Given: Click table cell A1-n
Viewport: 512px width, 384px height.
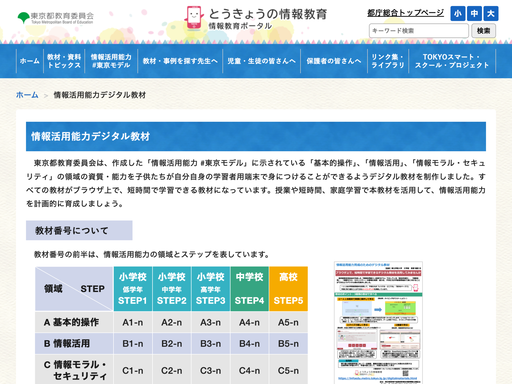Looking at the screenshot, I should pyautogui.click(x=133, y=322).
